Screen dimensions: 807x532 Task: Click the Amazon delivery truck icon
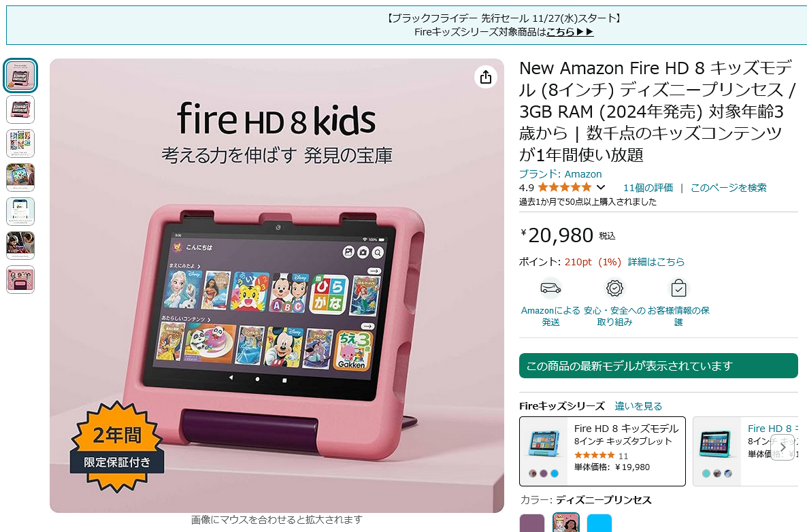click(x=550, y=288)
